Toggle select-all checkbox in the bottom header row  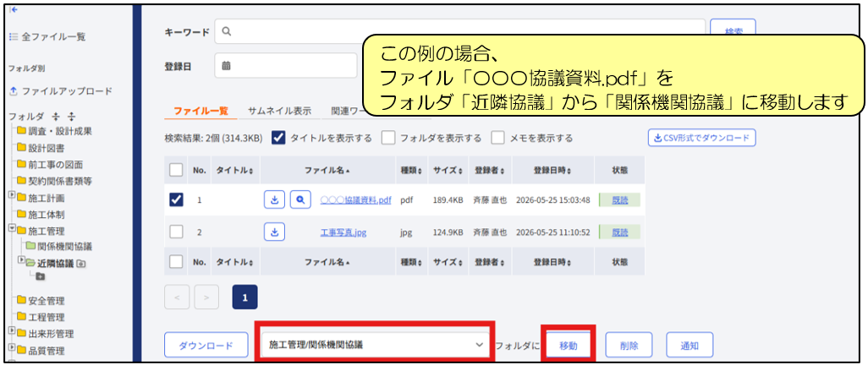click(176, 261)
